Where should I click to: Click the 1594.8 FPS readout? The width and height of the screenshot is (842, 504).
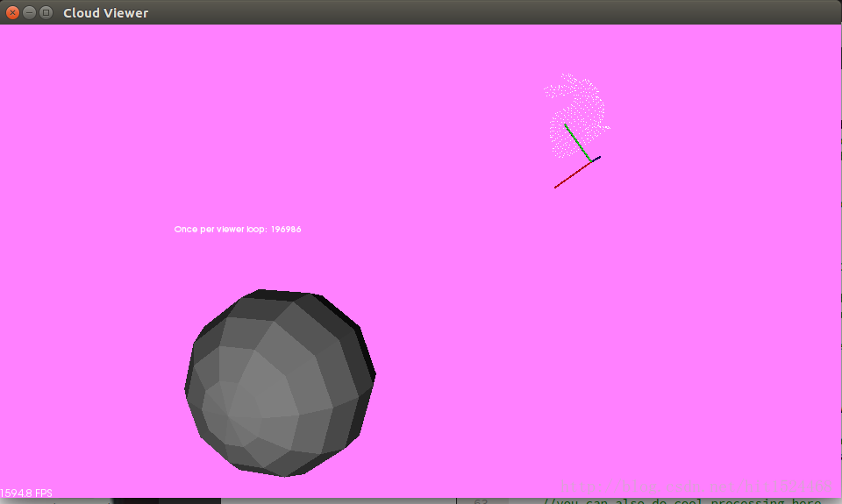click(x=26, y=493)
